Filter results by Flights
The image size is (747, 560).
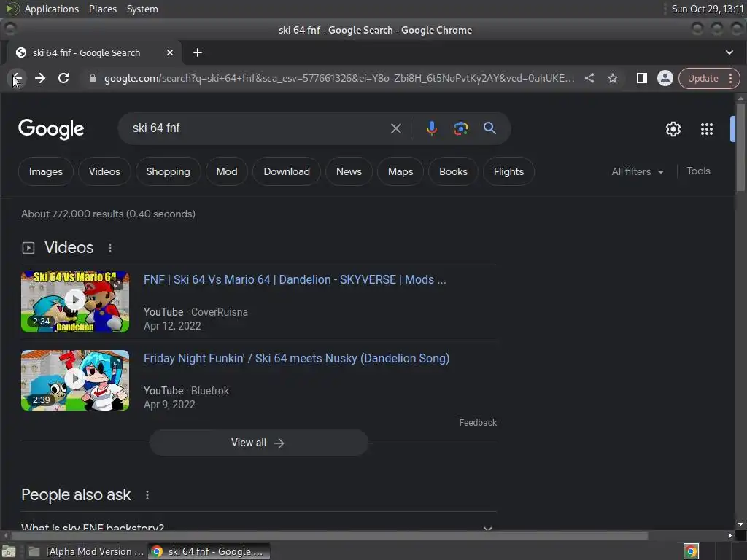tap(508, 171)
